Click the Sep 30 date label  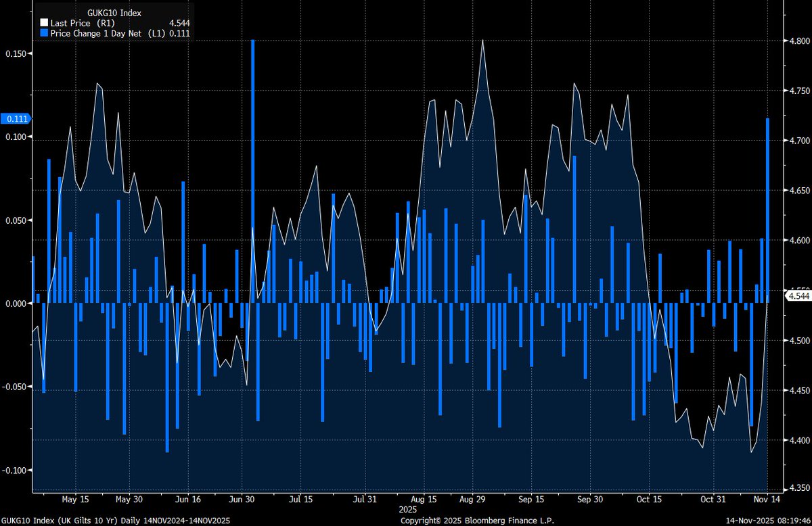590,500
